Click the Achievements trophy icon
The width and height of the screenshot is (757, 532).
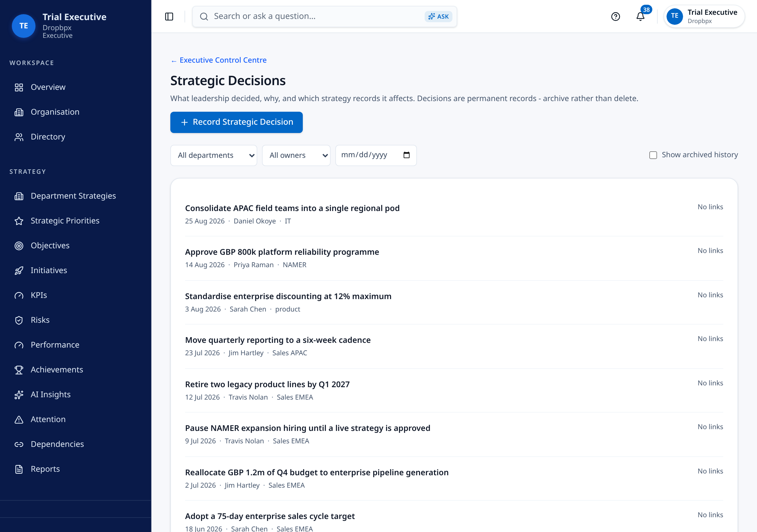19,370
